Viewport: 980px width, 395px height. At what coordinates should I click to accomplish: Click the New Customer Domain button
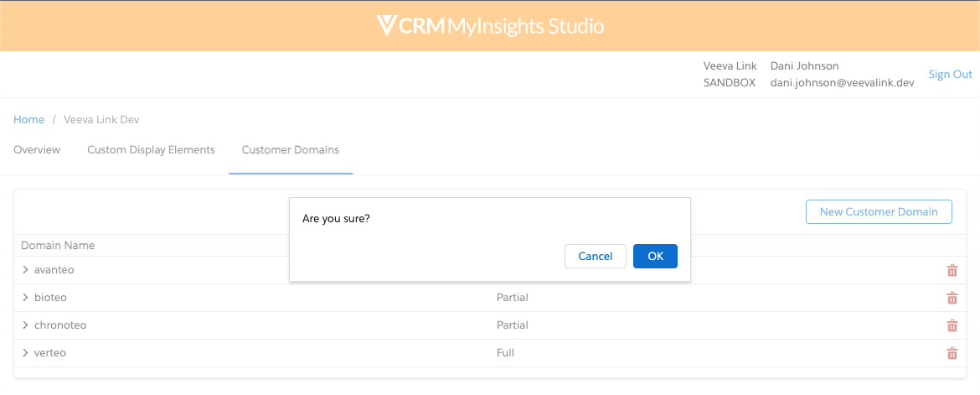point(879,212)
